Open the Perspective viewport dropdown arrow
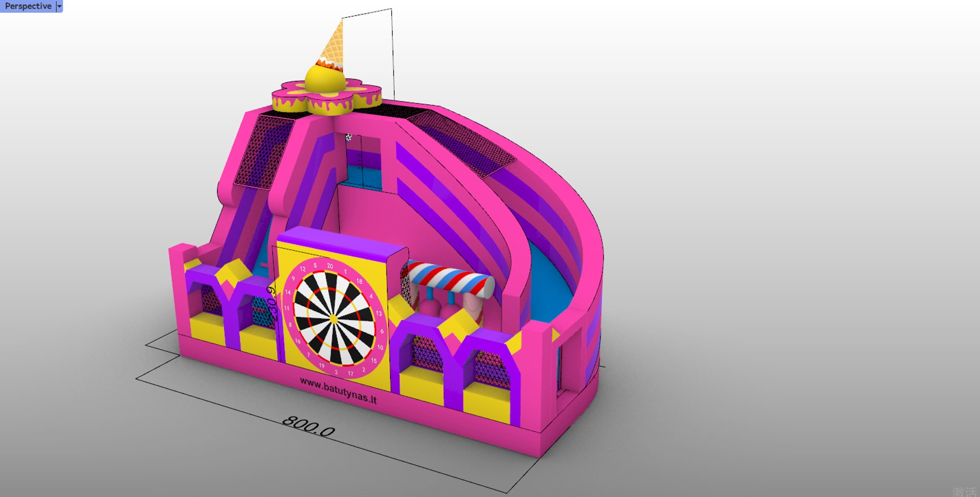 coord(59,6)
